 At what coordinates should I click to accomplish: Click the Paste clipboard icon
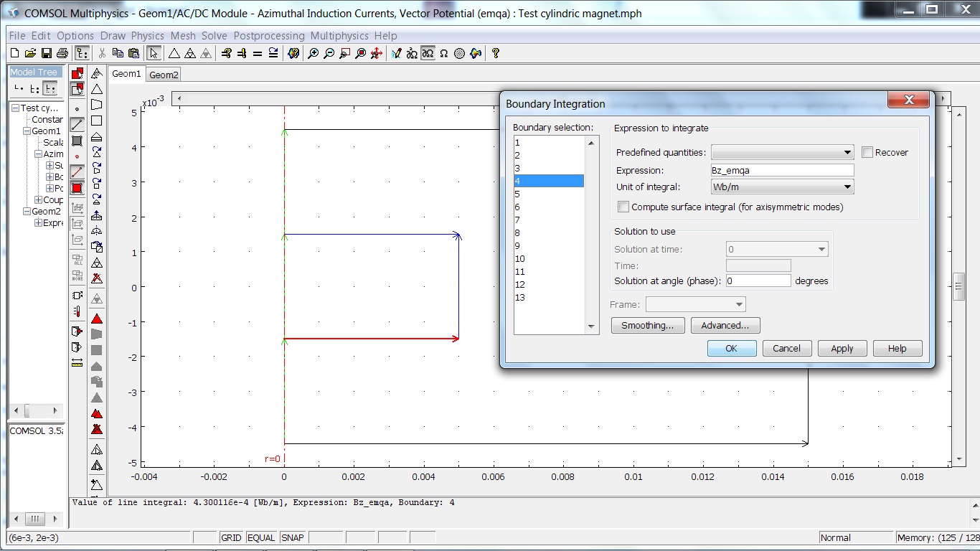133,53
